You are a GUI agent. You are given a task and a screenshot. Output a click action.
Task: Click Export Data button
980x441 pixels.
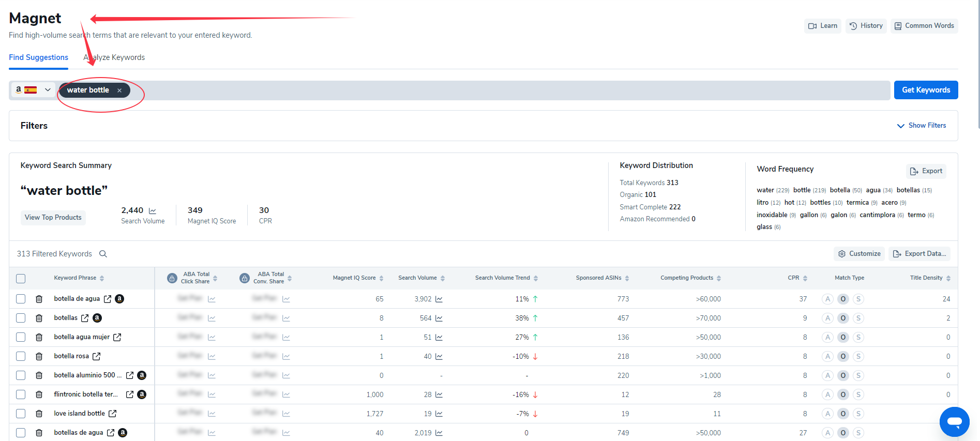pyautogui.click(x=919, y=254)
